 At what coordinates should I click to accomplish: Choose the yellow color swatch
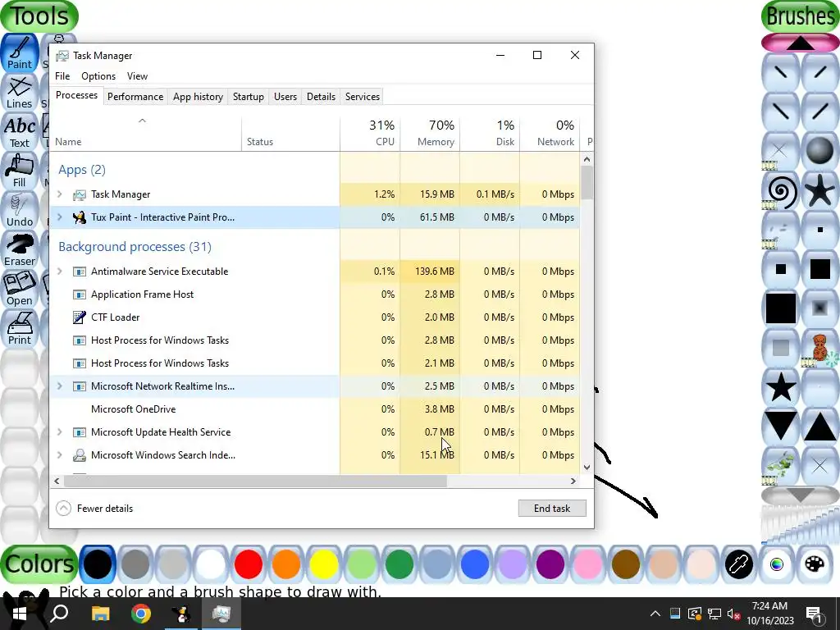tap(323, 564)
